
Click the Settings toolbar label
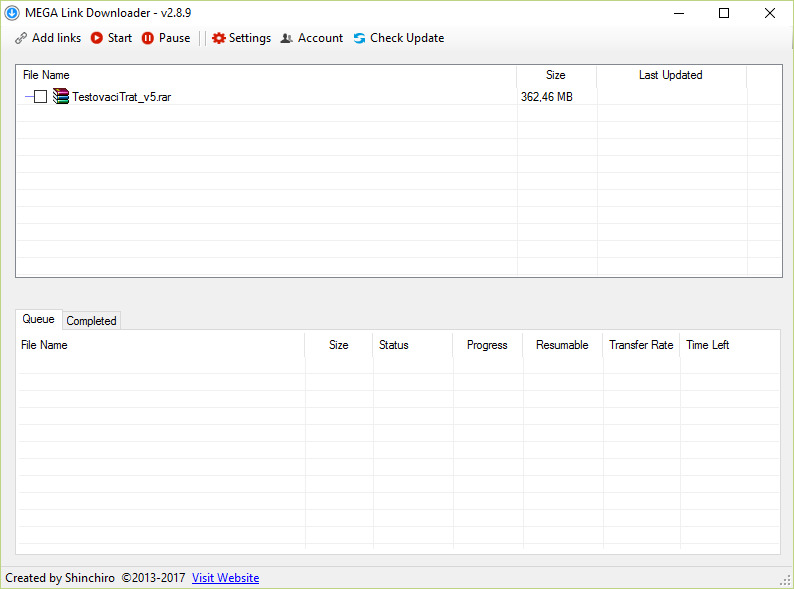250,38
